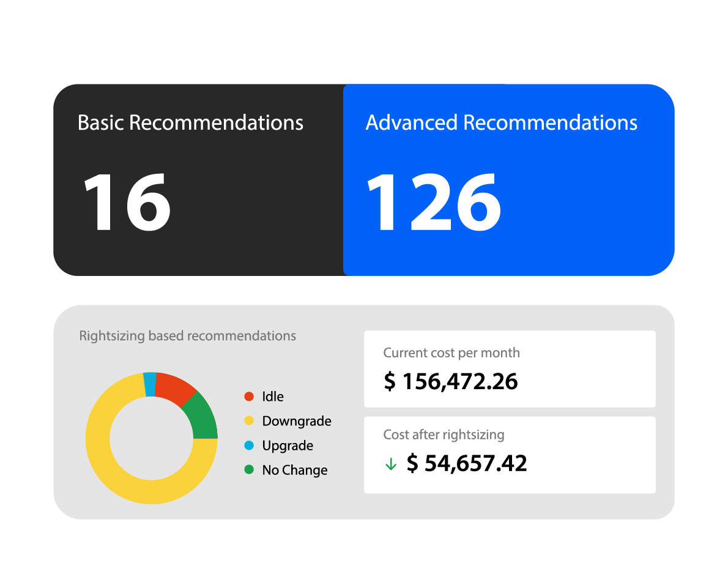This screenshot has width=728, height=566.
Task: Select the red Idle segment of the donut chart
Action: tap(174, 387)
